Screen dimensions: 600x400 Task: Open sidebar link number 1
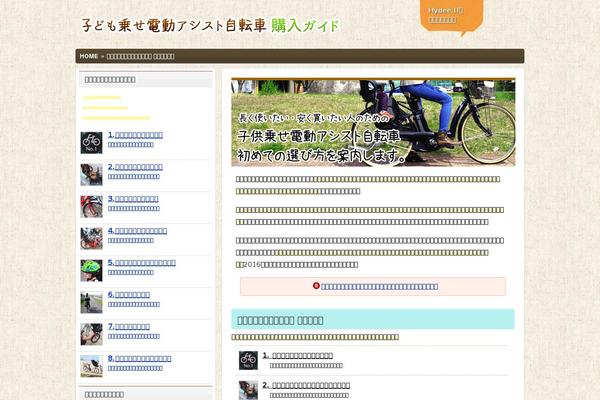[x=135, y=135]
